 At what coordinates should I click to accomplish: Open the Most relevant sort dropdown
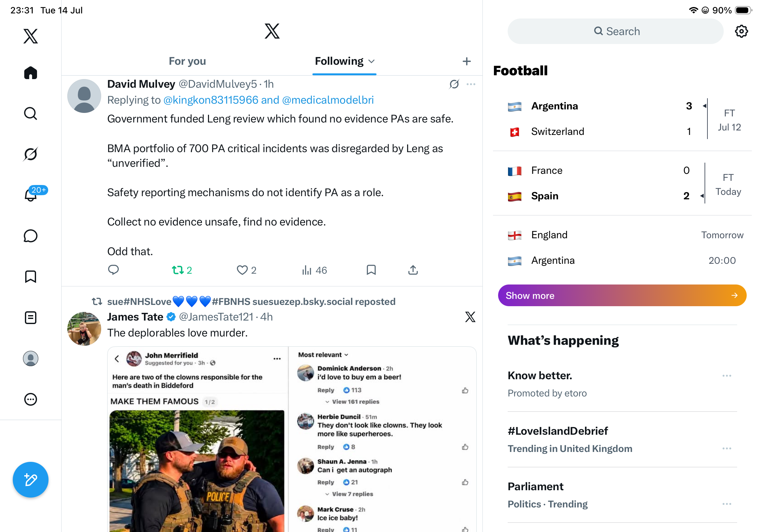323,355
